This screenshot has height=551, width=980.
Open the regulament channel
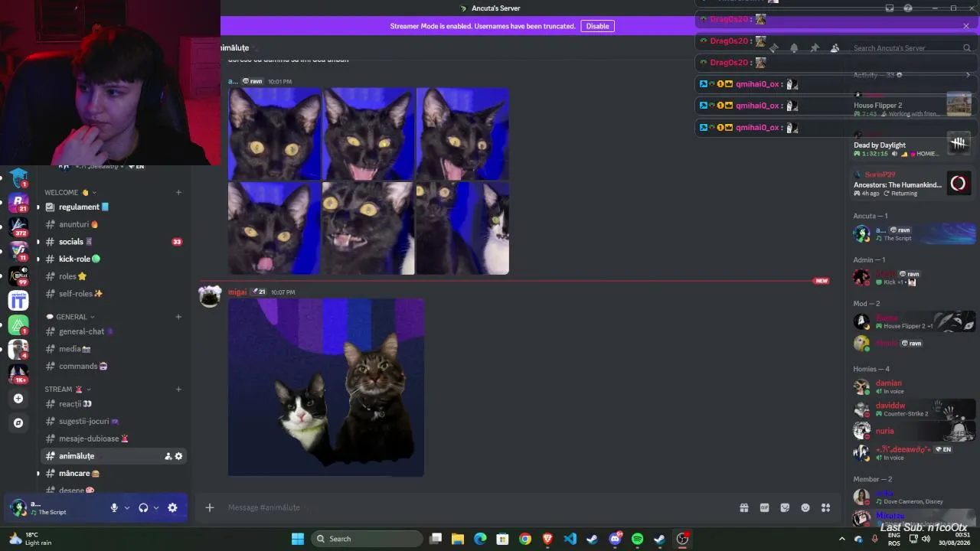coord(114,207)
